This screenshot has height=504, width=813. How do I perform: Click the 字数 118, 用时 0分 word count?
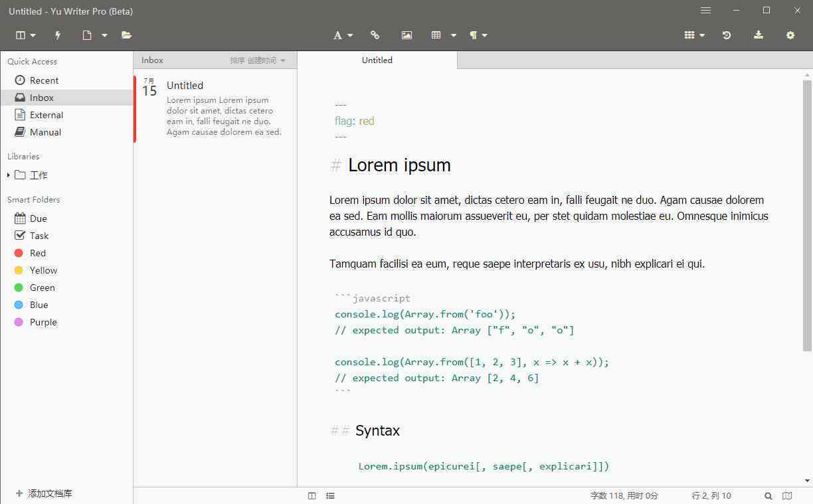pos(624,496)
